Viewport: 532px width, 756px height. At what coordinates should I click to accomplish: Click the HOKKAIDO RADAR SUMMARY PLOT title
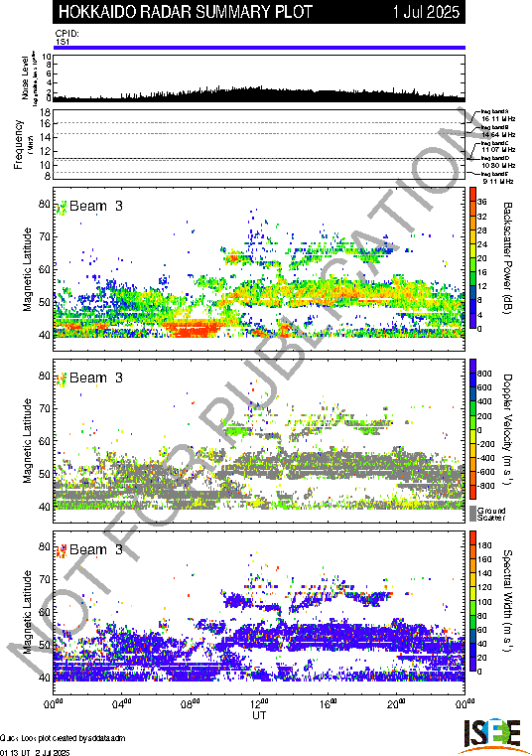(x=186, y=12)
